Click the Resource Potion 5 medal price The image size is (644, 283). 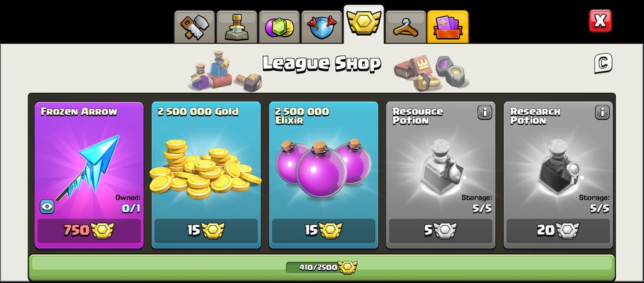tap(440, 231)
